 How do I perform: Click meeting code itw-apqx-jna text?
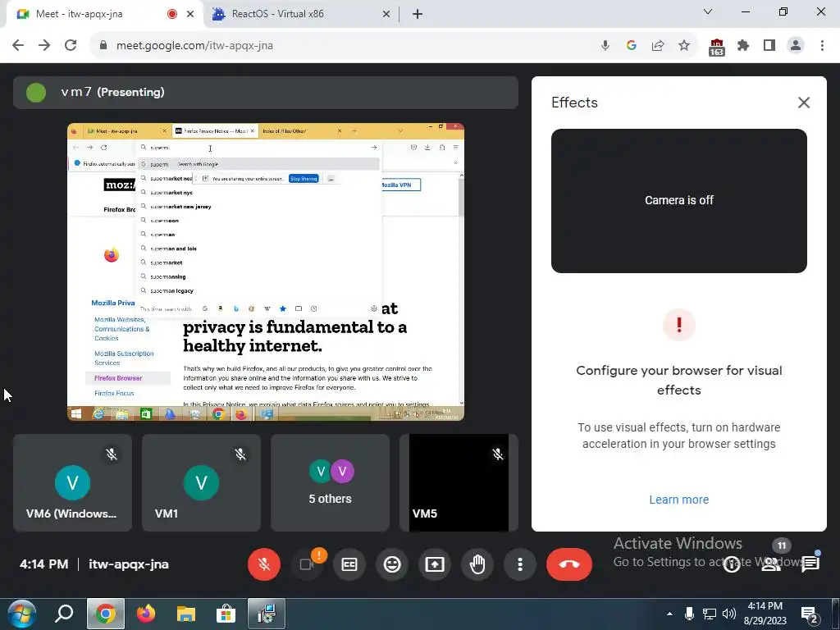[129, 564]
